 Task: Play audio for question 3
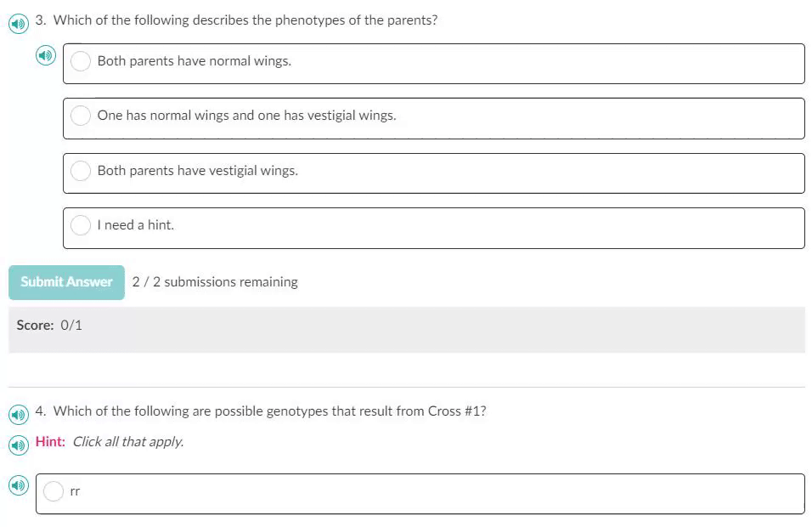click(x=19, y=24)
